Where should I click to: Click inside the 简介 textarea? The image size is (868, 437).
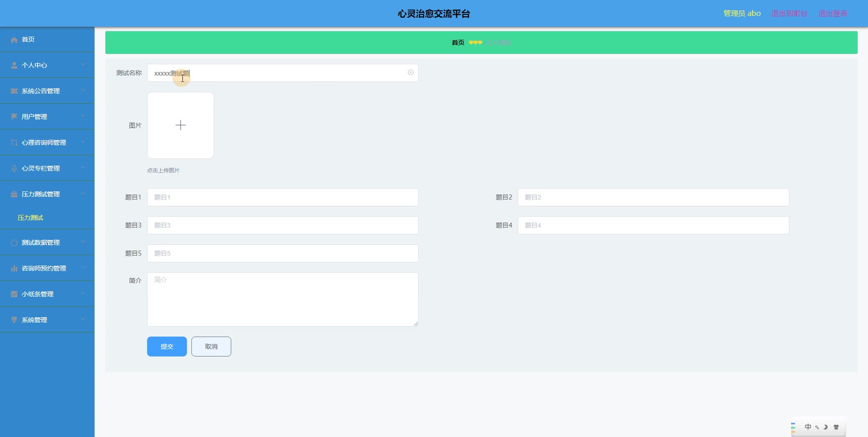(x=283, y=299)
